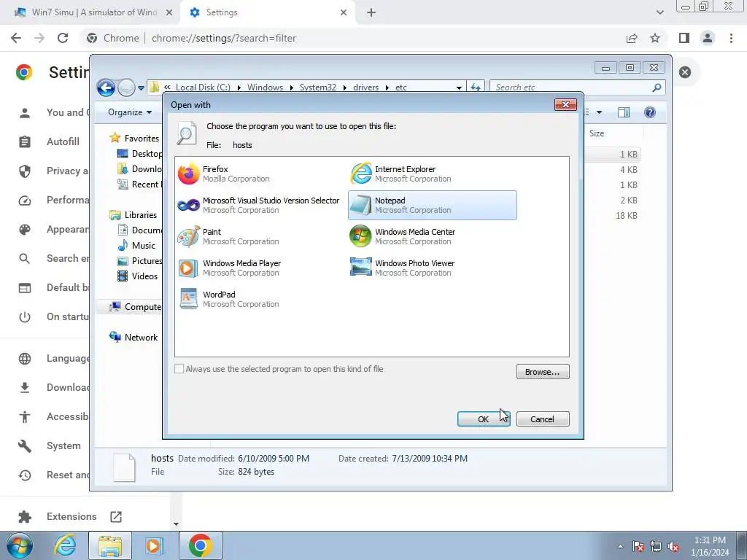Enable Always use the selected program checkbox

[x=179, y=369]
